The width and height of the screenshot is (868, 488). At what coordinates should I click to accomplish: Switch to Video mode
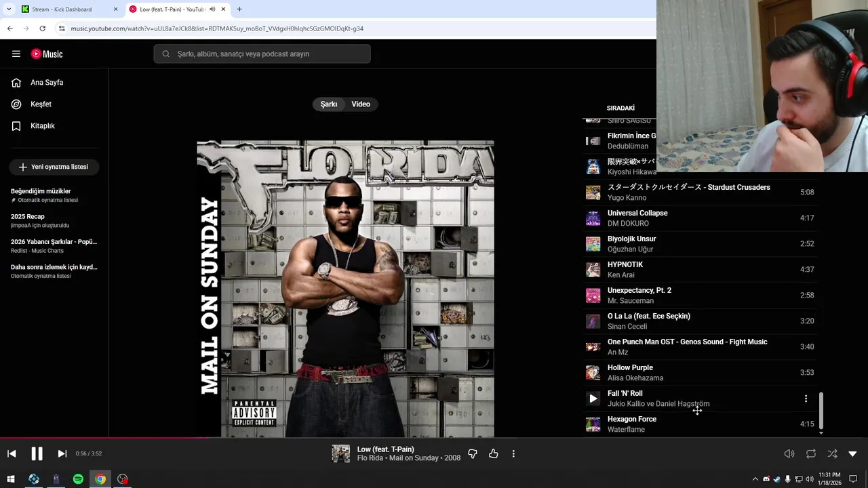pos(361,104)
